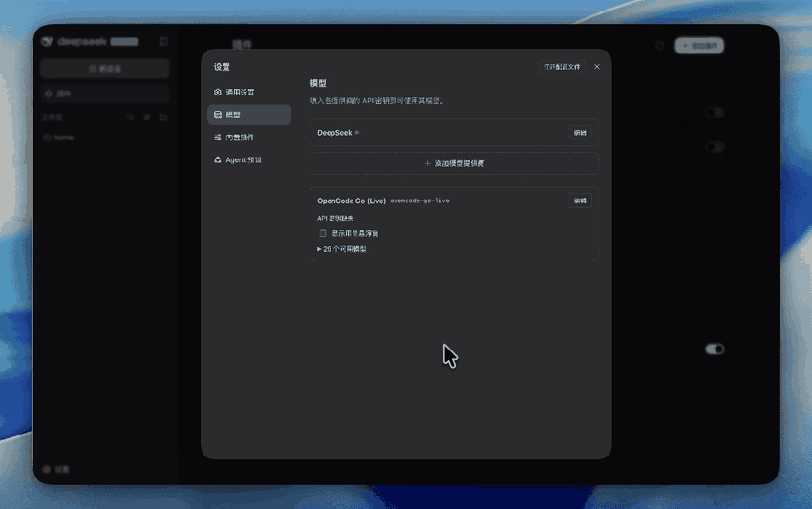Click the OpenCode Go (Live) provider name
This screenshot has height=509, width=812.
coord(352,201)
